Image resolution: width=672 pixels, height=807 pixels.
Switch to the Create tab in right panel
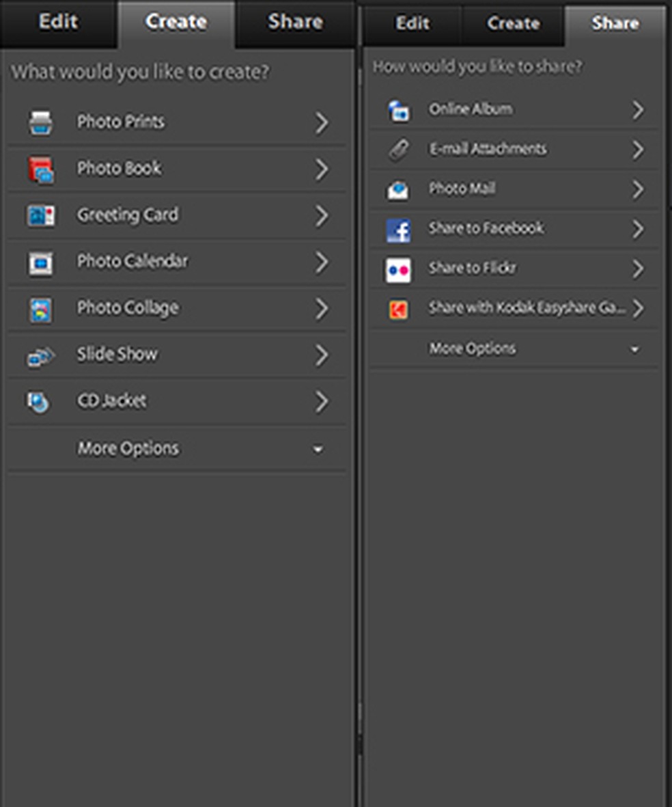coord(513,23)
